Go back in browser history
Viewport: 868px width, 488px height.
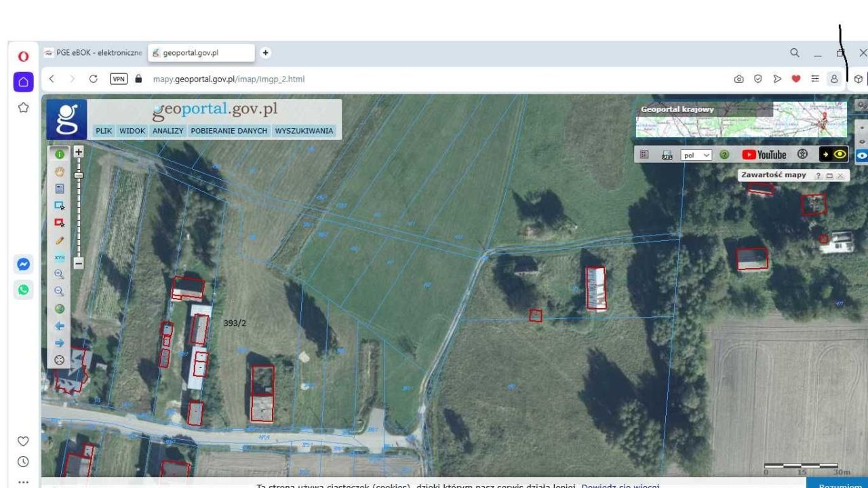(x=52, y=79)
